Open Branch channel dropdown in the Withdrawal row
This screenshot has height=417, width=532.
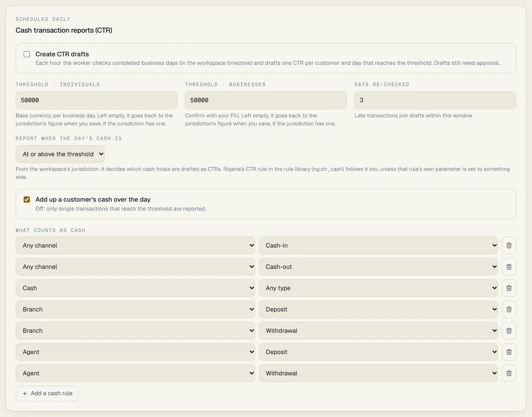[x=135, y=331]
